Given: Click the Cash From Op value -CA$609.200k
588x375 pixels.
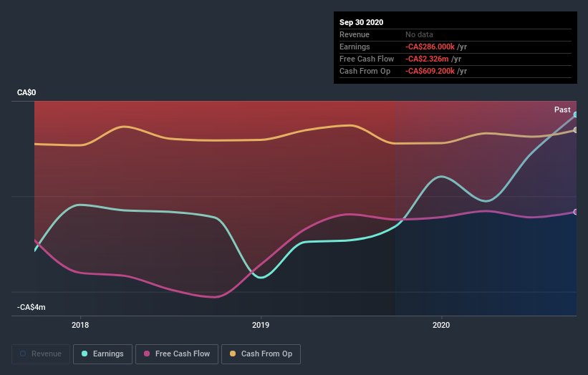Looking at the screenshot, I should tap(430, 71).
